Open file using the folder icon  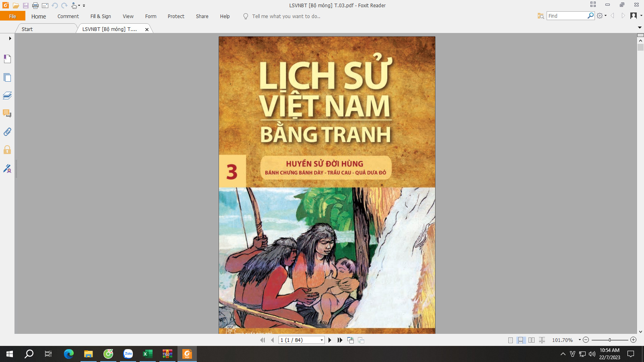coord(16,6)
